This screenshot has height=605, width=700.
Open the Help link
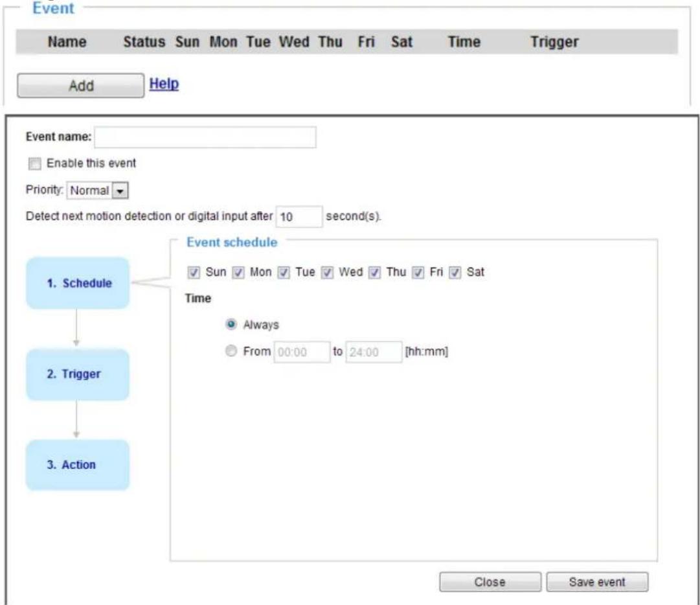click(x=164, y=84)
